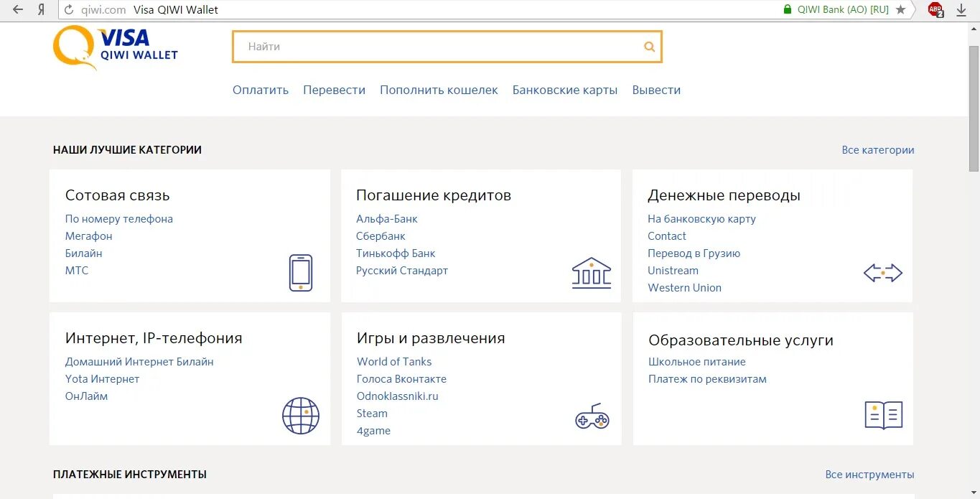Bookmark the page with the star icon
The width and height of the screenshot is (980, 499).
tap(900, 9)
